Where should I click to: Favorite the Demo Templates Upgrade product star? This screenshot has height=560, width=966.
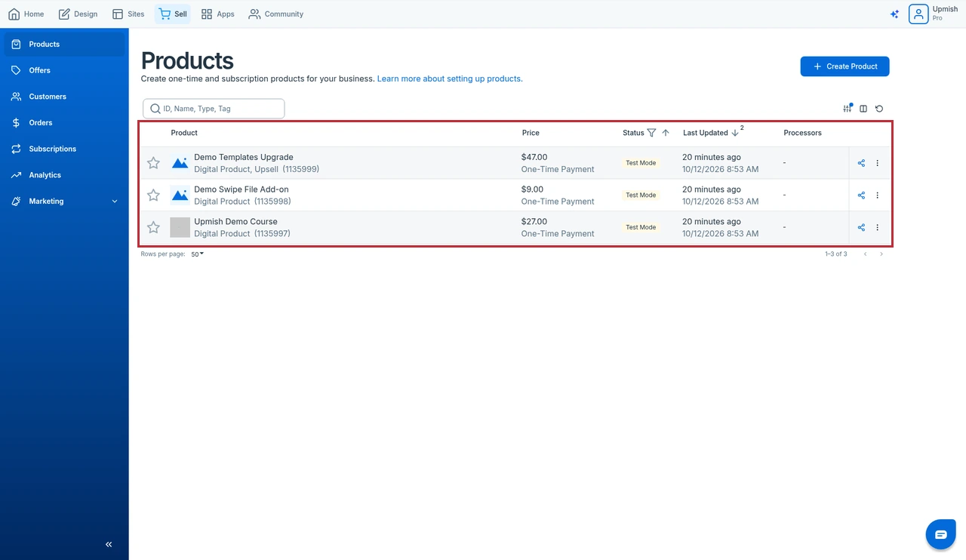pos(153,163)
